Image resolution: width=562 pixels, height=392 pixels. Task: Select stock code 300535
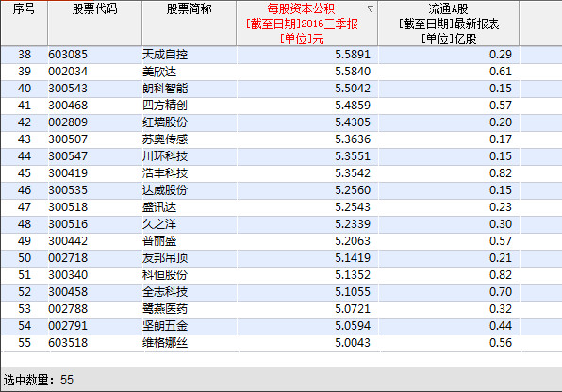click(x=68, y=190)
